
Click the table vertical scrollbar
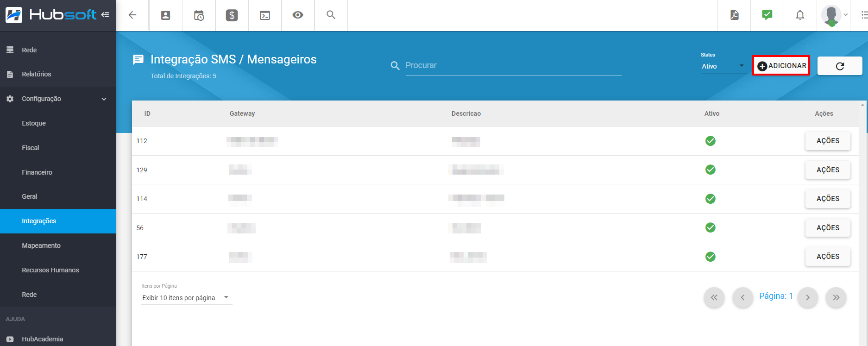862,222
